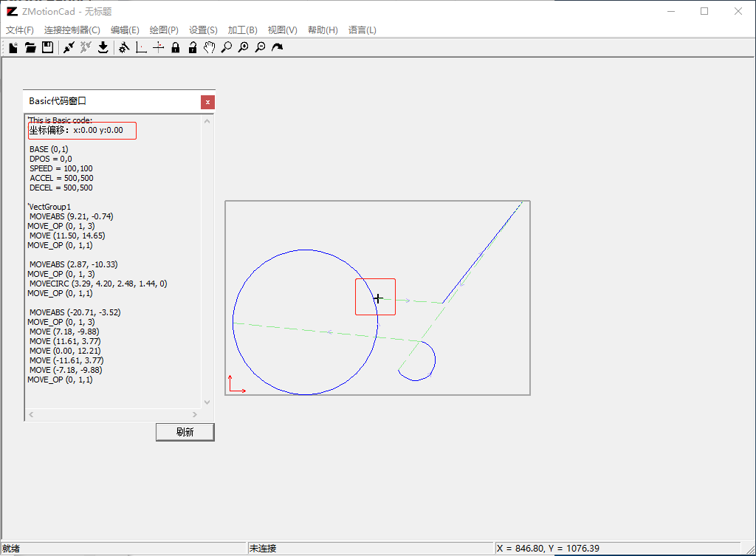
Task: Click the 刷新 refresh button
Action: (185, 432)
